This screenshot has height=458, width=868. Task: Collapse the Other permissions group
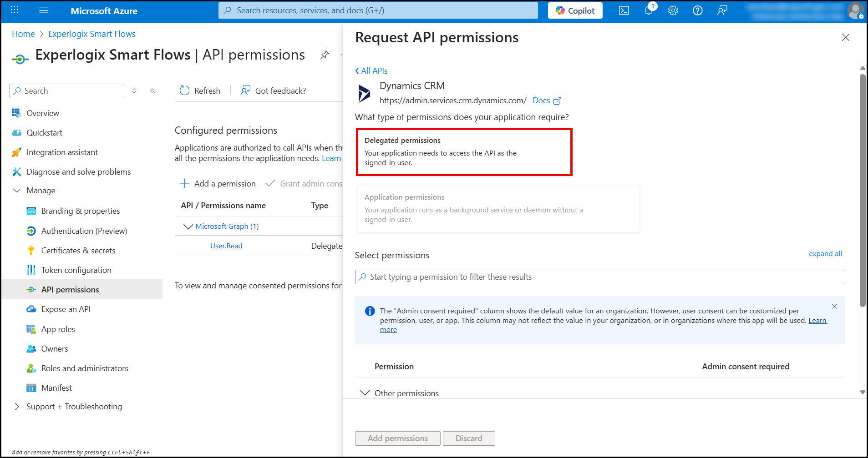pos(365,393)
